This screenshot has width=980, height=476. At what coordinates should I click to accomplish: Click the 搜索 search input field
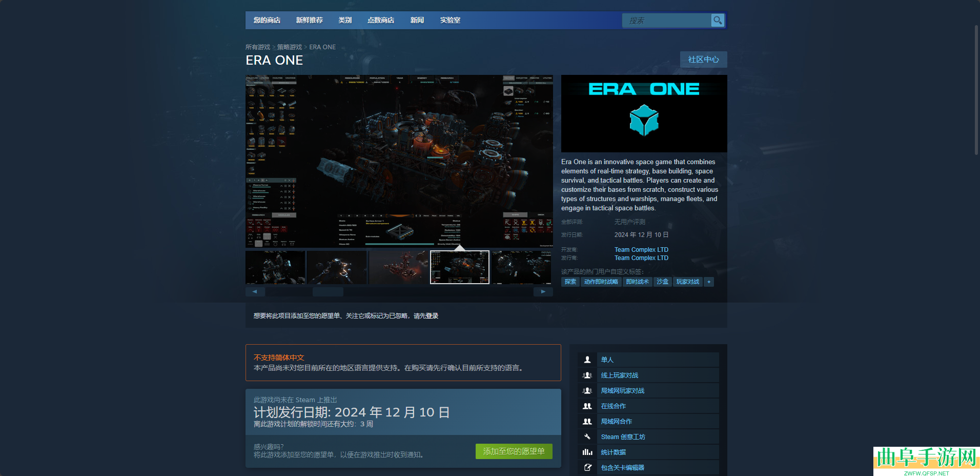pyautogui.click(x=666, y=20)
